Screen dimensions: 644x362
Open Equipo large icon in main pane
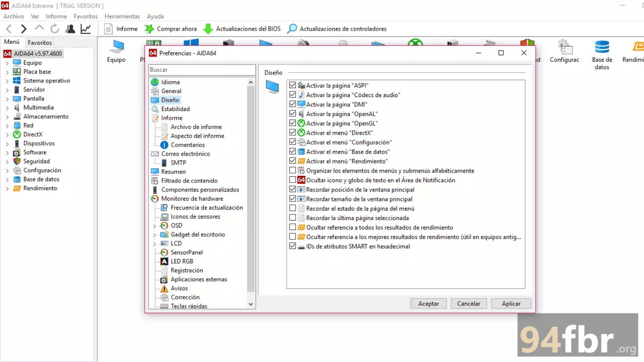click(x=116, y=51)
